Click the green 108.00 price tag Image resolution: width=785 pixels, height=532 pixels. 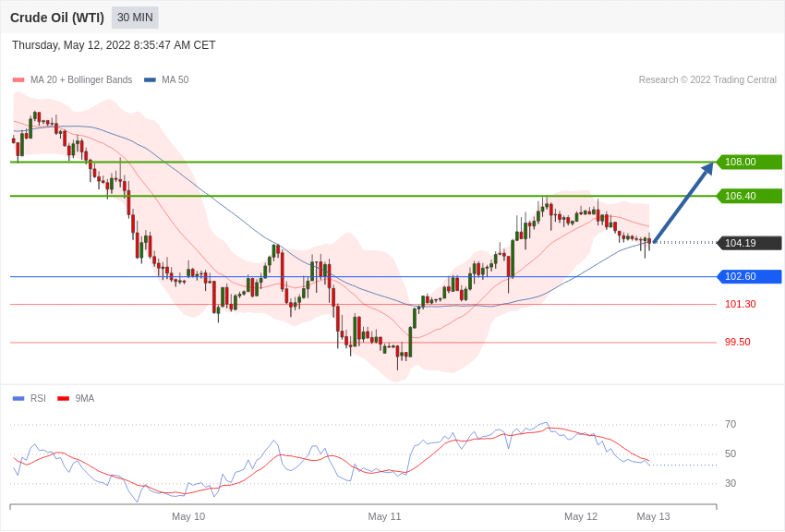coord(749,162)
